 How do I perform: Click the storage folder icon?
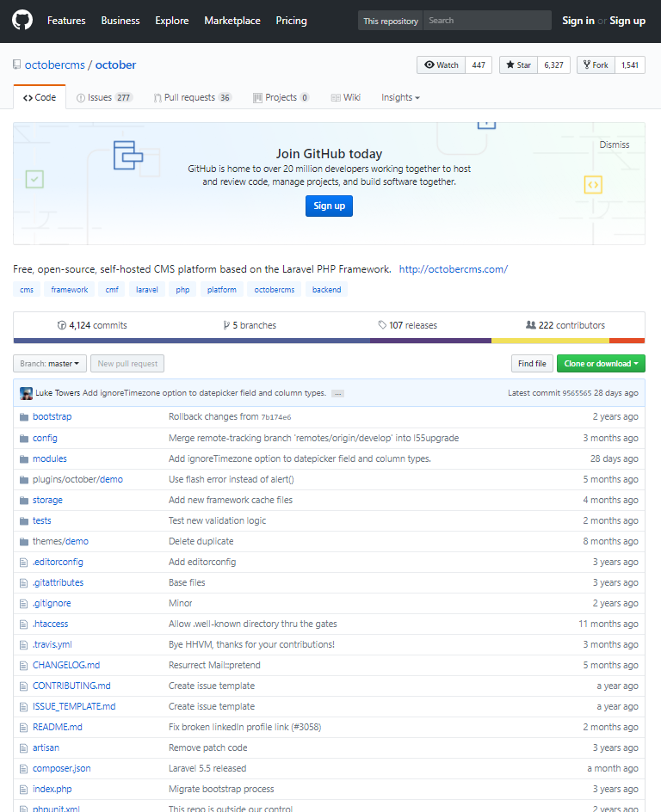(24, 501)
